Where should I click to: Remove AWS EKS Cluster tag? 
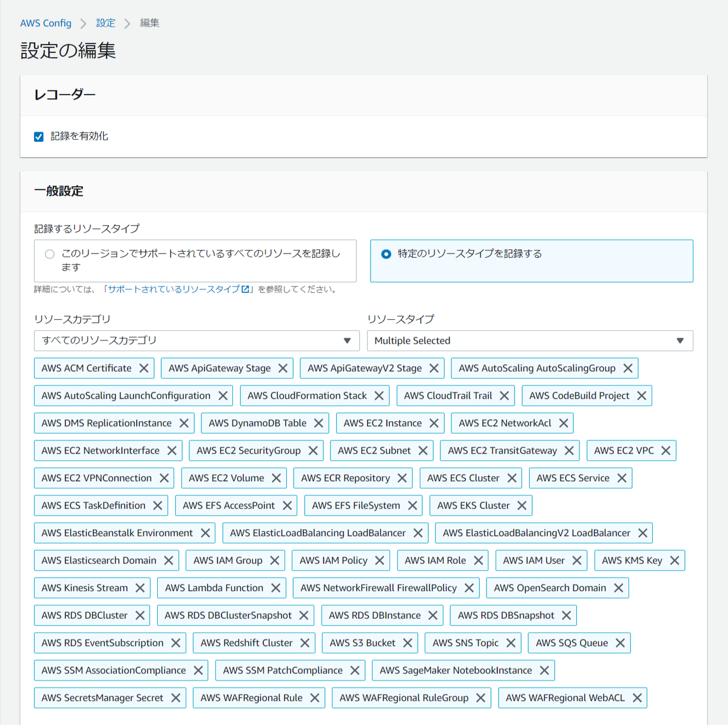[x=522, y=505]
